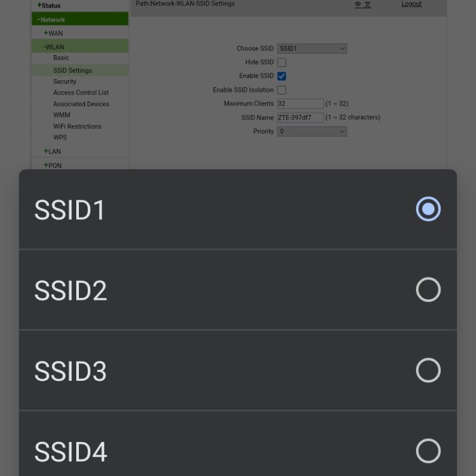Choose SSID2 radio option
The width and height of the screenshot is (476, 476).
pyautogui.click(x=428, y=290)
